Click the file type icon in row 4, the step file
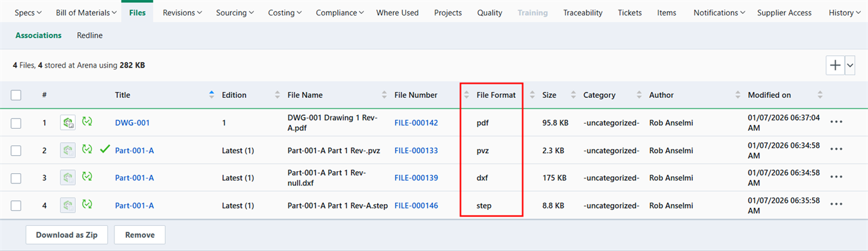The height and width of the screenshot is (251, 868). coord(67,205)
